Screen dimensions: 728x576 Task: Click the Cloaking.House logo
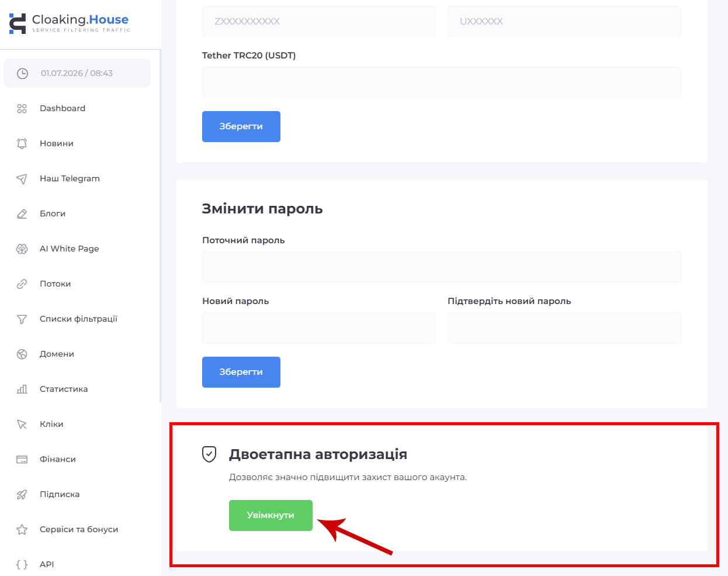(70, 23)
